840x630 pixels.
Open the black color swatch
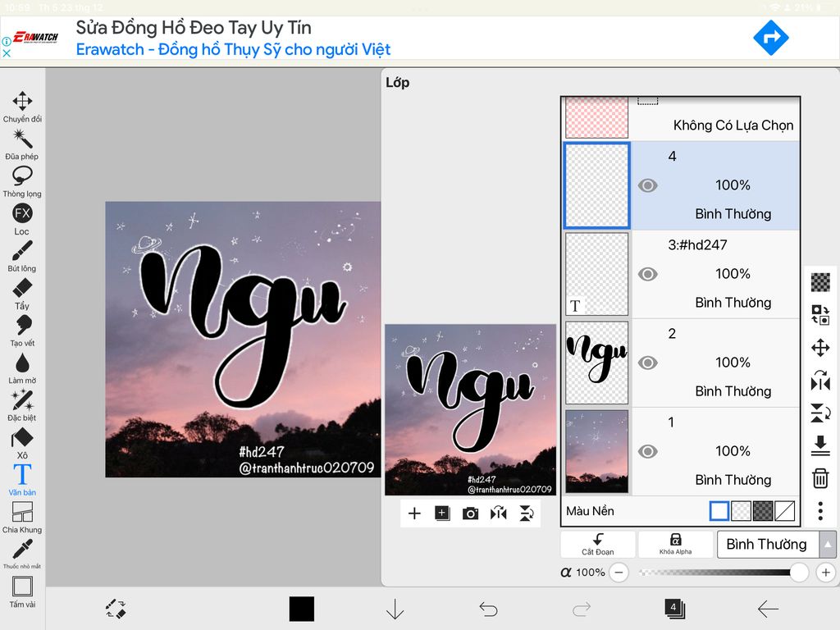click(x=302, y=609)
